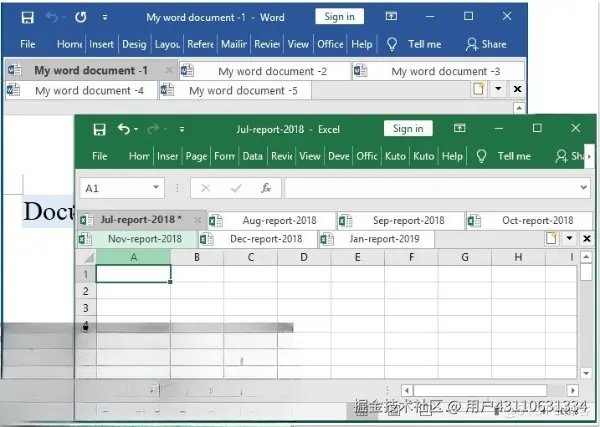Select Aug-report-2018 workbook tab
This screenshot has width=600, height=427.
click(x=272, y=220)
